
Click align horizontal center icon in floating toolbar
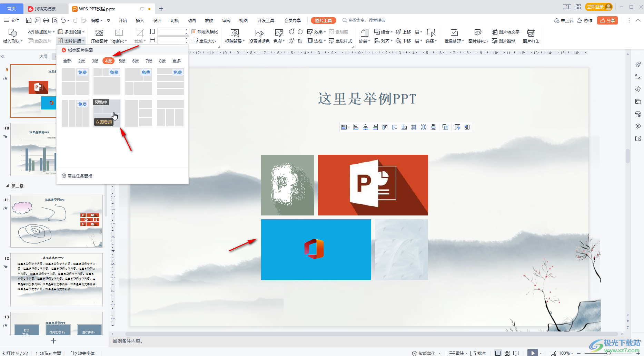coord(366,127)
